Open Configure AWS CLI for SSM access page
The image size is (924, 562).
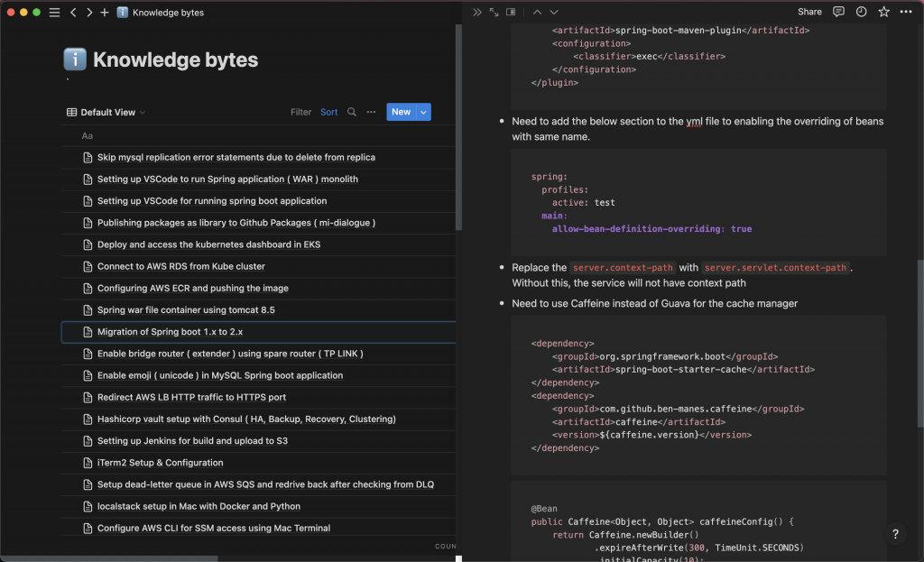(x=213, y=528)
